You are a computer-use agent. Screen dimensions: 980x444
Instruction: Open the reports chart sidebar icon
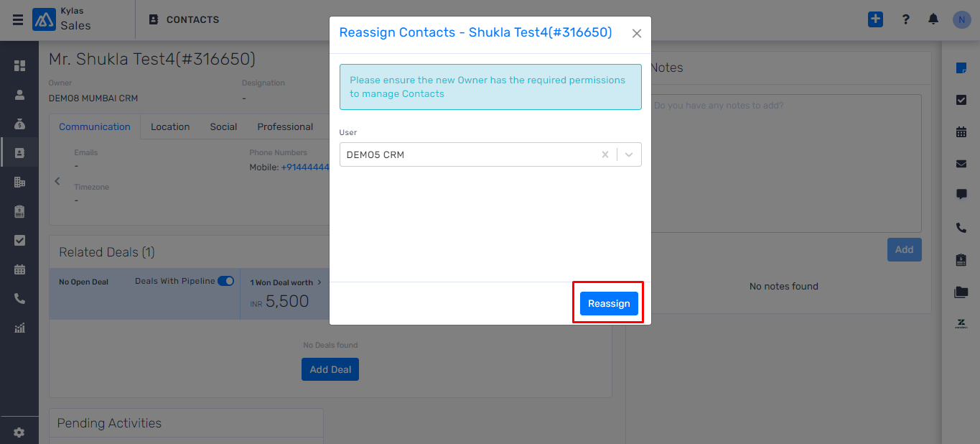(19, 328)
